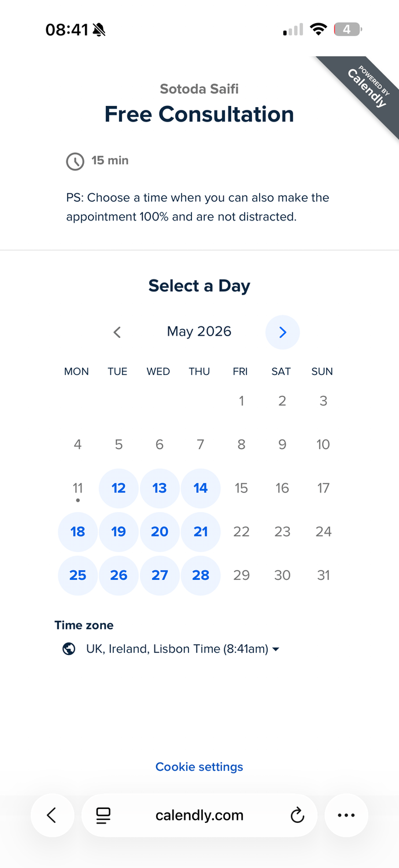Expand the UK, Ireland, Lisbon Time dropdown
This screenshot has width=399, height=868.
point(183,649)
